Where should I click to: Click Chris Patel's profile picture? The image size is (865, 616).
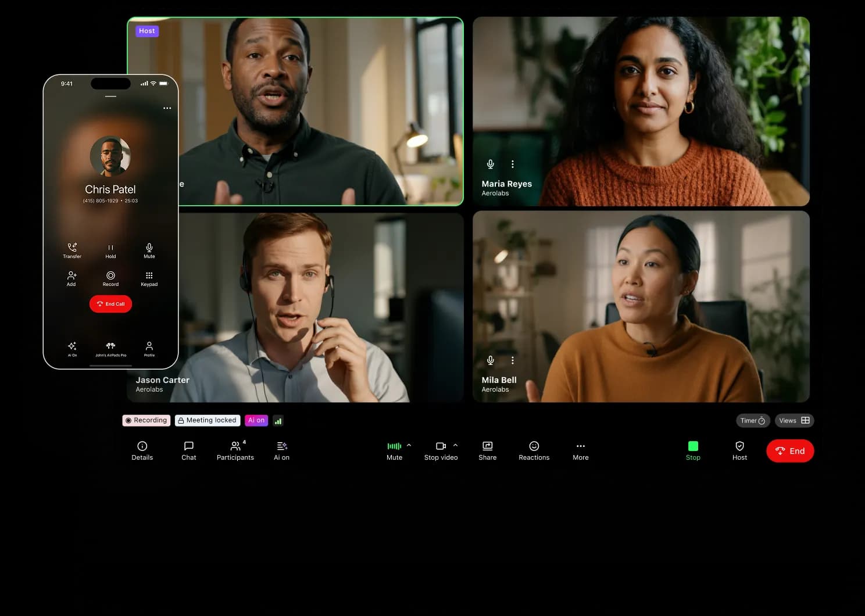coord(110,155)
